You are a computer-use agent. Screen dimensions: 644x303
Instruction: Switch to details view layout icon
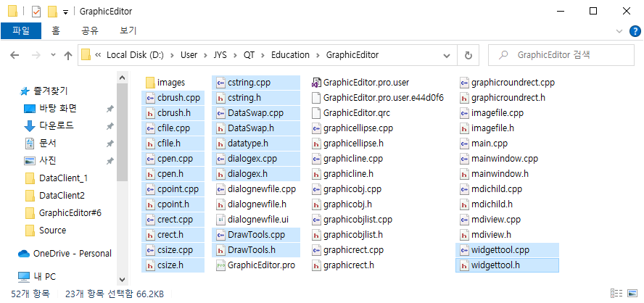(615, 293)
